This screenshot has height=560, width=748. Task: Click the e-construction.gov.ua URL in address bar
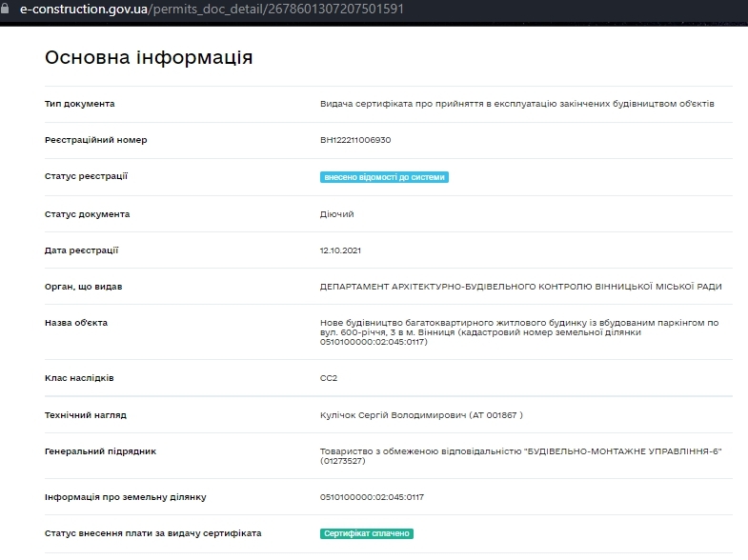click(212, 10)
